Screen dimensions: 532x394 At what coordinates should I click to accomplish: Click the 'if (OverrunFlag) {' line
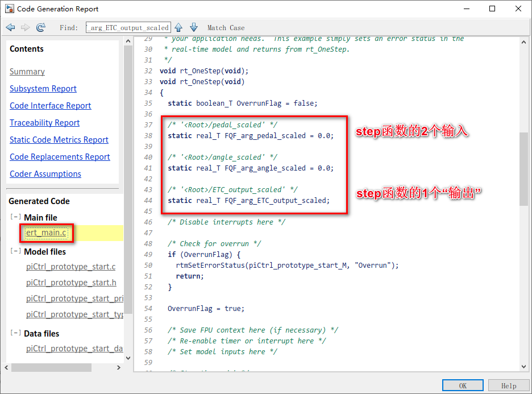click(x=204, y=255)
